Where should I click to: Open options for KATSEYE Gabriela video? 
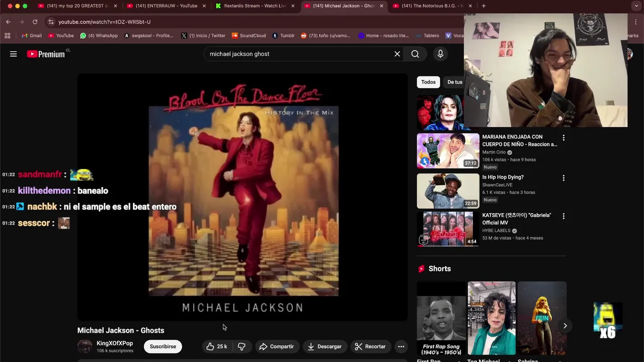(x=563, y=216)
